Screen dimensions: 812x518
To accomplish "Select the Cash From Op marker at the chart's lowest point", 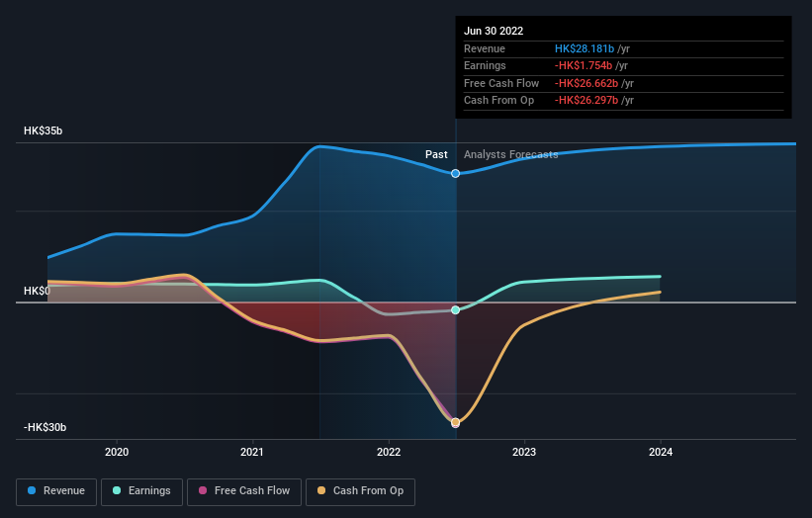I will coord(455,422).
